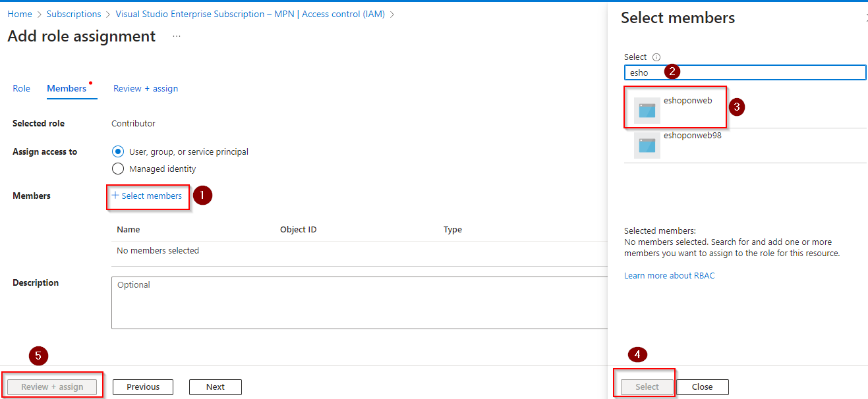Click the Select button in the members panel
The height and width of the screenshot is (399, 868).
pyautogui.click(x=647, y=387)
